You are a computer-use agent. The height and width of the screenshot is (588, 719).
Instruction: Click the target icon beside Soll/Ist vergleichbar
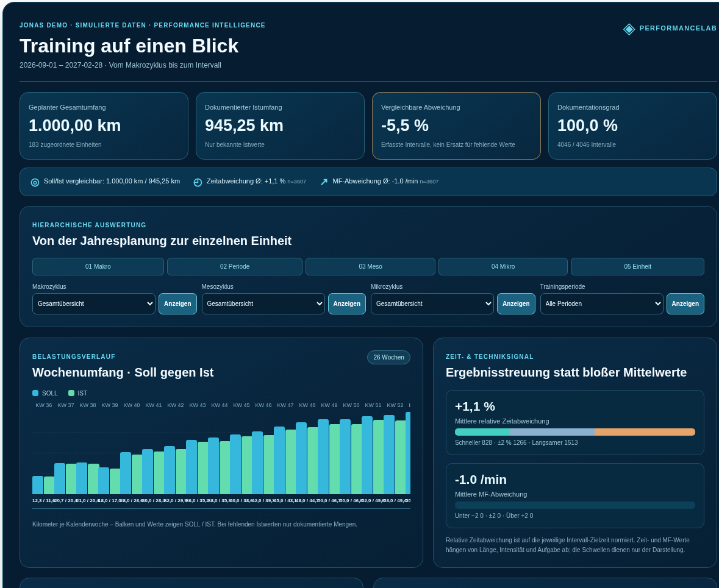click(35, 182)
